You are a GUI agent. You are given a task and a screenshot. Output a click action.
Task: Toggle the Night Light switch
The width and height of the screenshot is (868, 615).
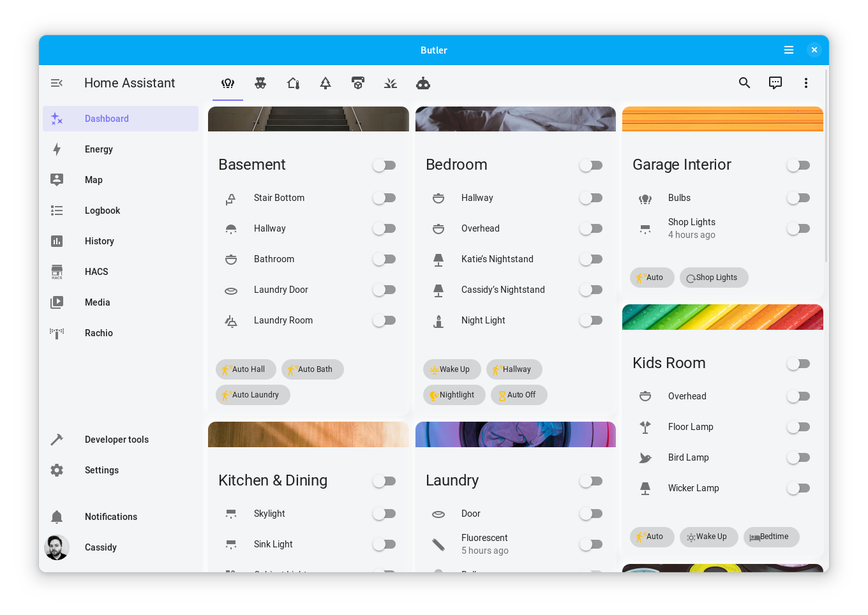(591, 320)
